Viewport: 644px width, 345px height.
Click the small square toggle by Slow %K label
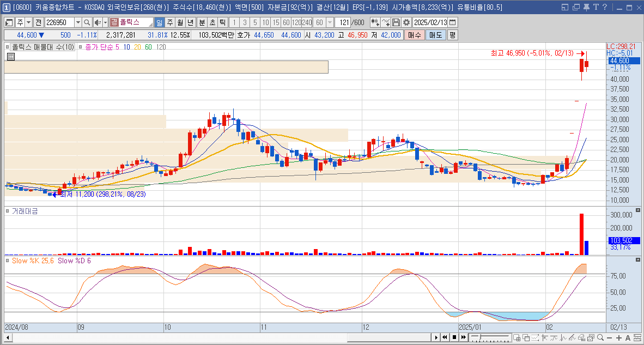8,261
